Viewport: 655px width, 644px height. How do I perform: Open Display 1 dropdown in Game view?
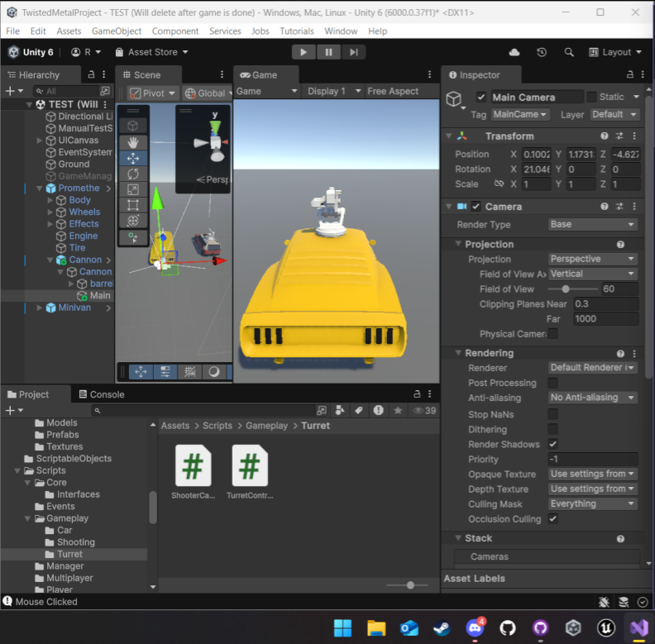(x=333, y=91)
